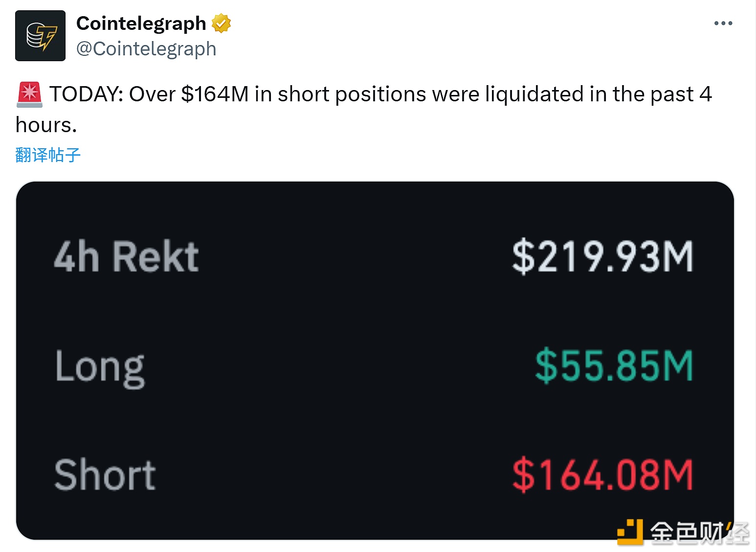This screenshot has width=756, height=552.
Task: Click the Cointelegraph profile avatar
Action: tap(40, 36)
